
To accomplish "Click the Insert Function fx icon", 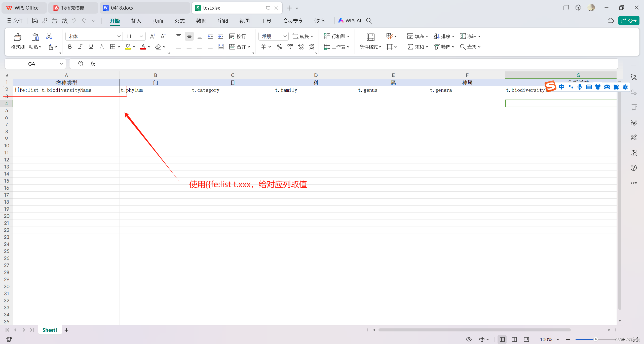I will pyautogui.click(x=92, y=64).
